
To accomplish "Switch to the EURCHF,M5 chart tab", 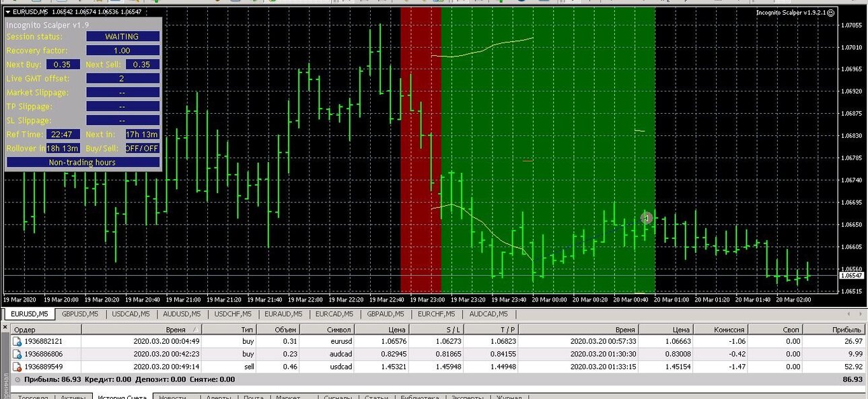I will 437,314.
